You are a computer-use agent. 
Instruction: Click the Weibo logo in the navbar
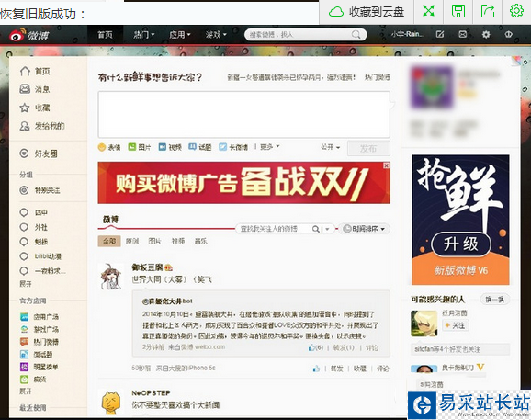pos(29,35)
